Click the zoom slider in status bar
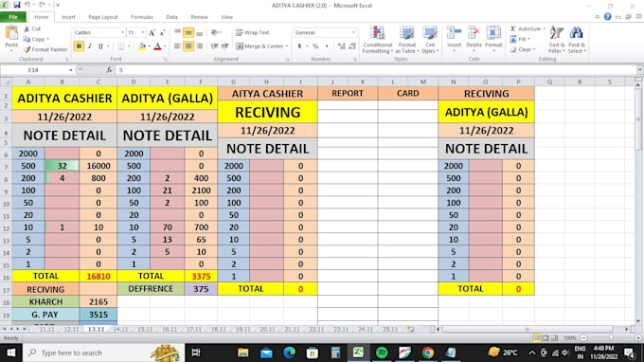Screen dimensions: 644x362 click(x=611, y=337)
